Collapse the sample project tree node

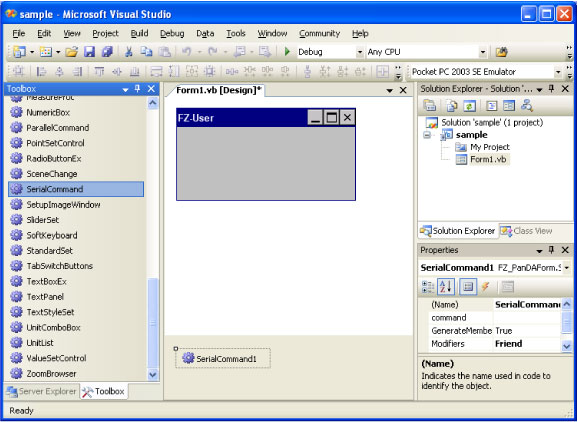[x=426, y=135]
